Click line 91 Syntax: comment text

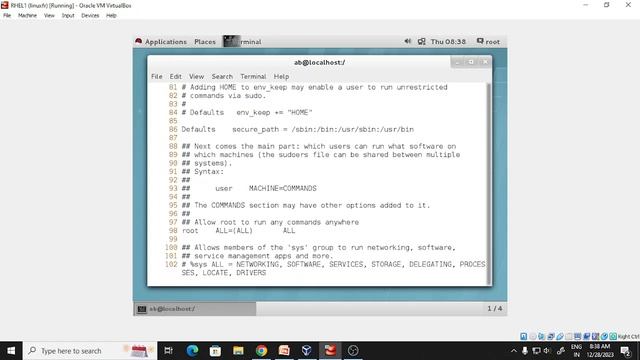203,172
